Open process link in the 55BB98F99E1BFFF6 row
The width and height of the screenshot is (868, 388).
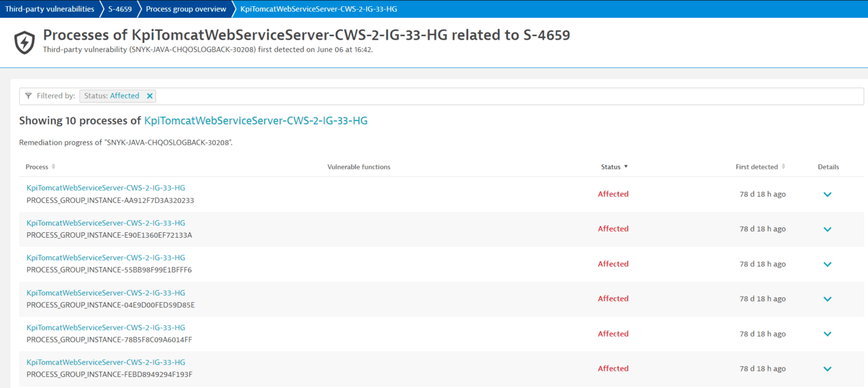click(x=105, y=257)
